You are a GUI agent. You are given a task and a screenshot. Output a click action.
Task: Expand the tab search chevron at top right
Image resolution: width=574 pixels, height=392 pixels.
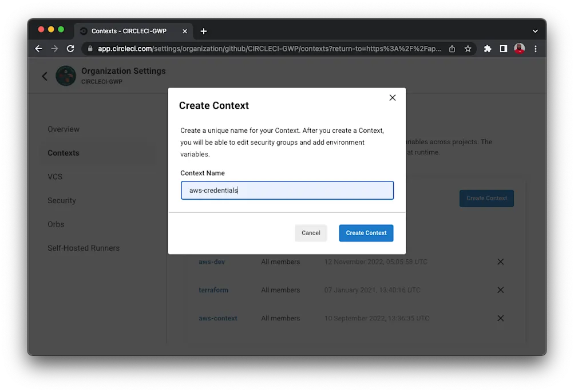click(x=535, y=31)
